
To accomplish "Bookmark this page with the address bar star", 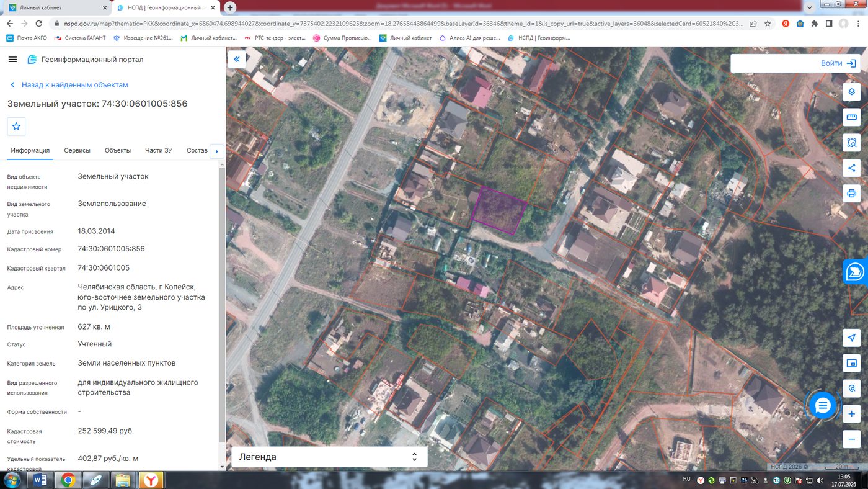I will (768, 24).
